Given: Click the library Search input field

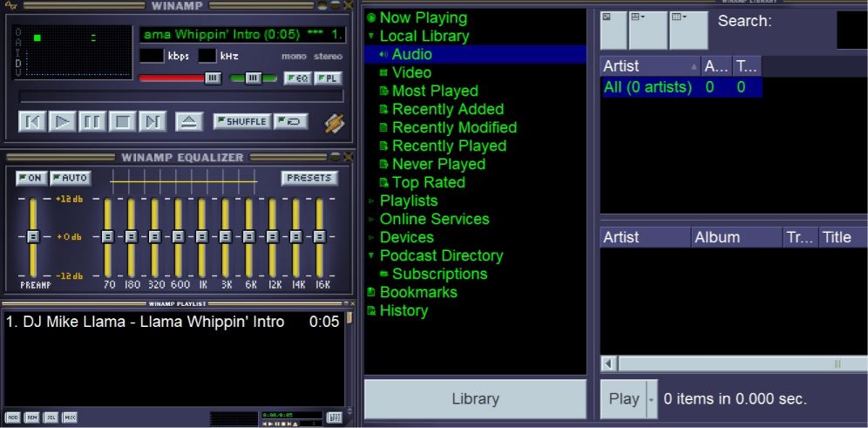Looking at the screenshot, I should tap(852, 31).
